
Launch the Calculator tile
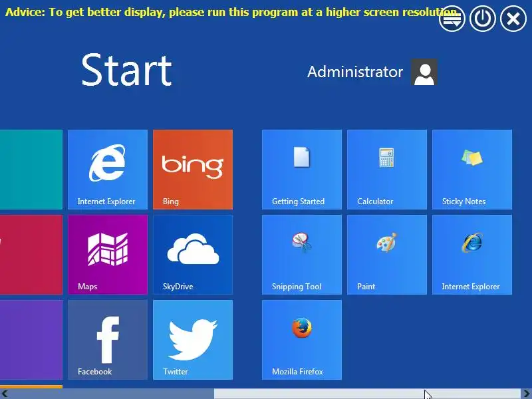[387, 170]
